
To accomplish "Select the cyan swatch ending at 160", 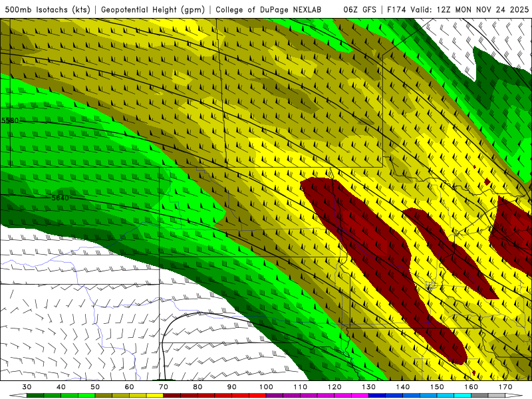I will click(462, 396).
